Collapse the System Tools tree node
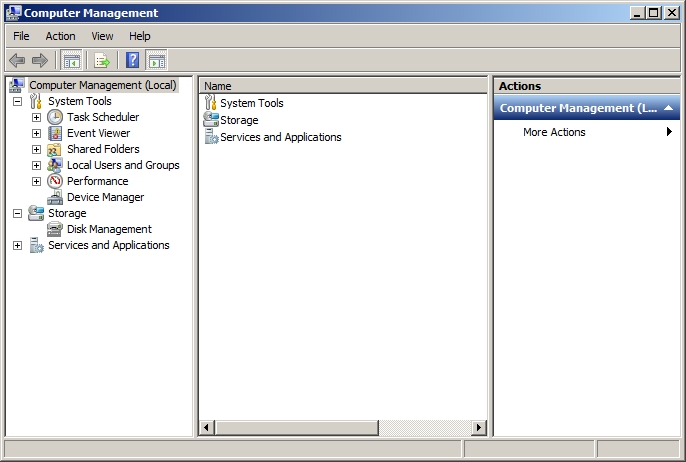 pyautogui.click(x=18, y=102)
